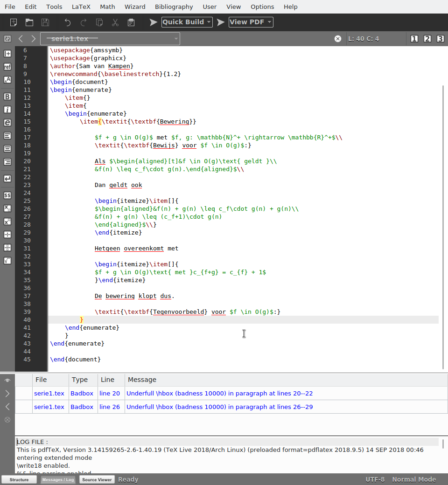The width and height of the screenshot is (448, 485).
Task: Apply bold with the B icon
Action: [x=7, y=97]
